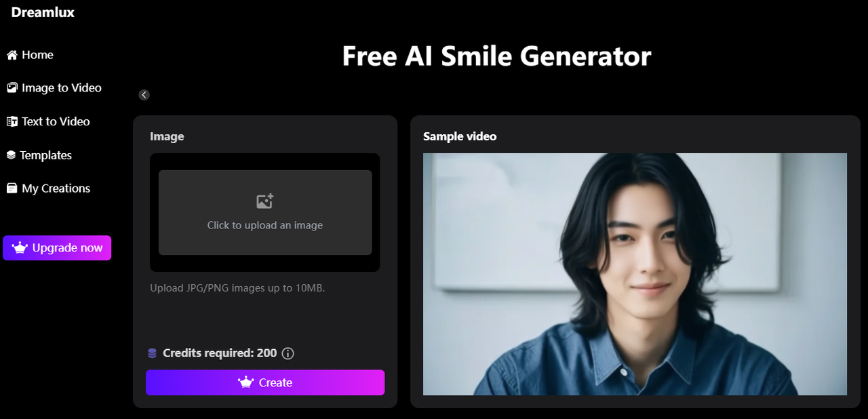Image resolution: width=868 pixels, height=419 pixels.
Task: Go to Image to Video page
Action: [54, 88]
